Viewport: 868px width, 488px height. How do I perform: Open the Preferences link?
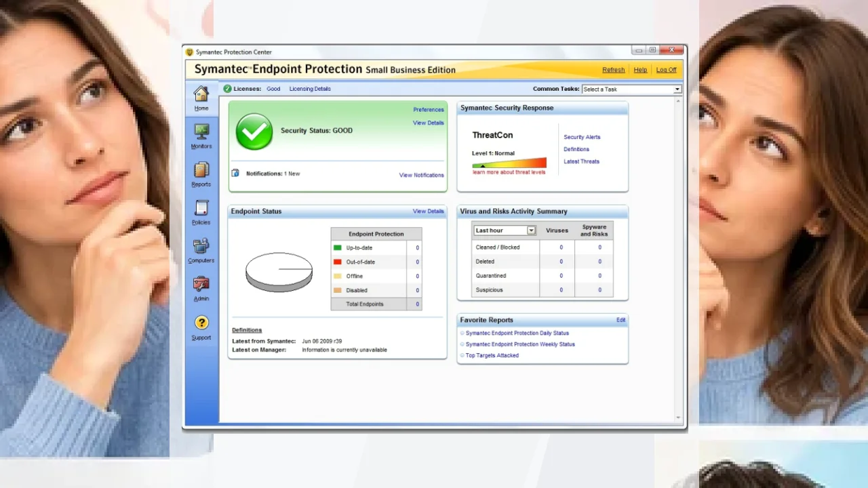[x=429, y=110]
